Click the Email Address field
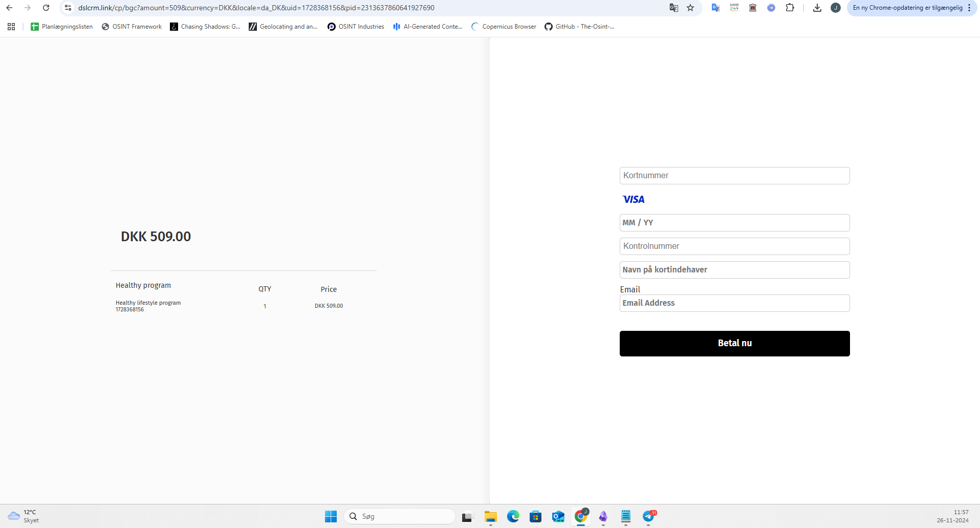The image size is (980, 528). (734, 303)
